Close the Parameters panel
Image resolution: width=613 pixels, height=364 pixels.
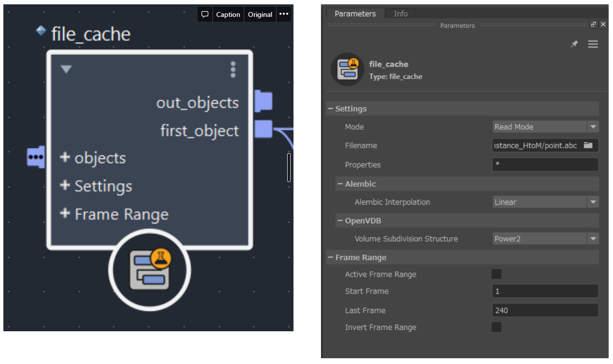[x=603, y=25]
